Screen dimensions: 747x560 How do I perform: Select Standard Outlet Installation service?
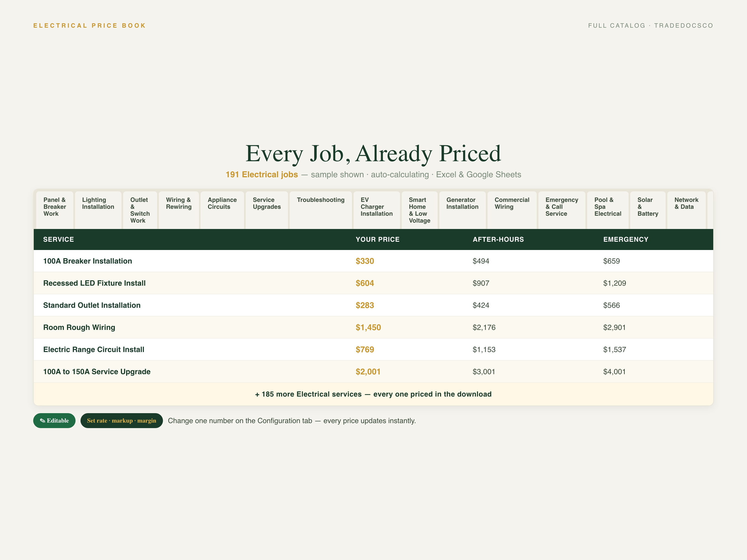click(92, 305)
